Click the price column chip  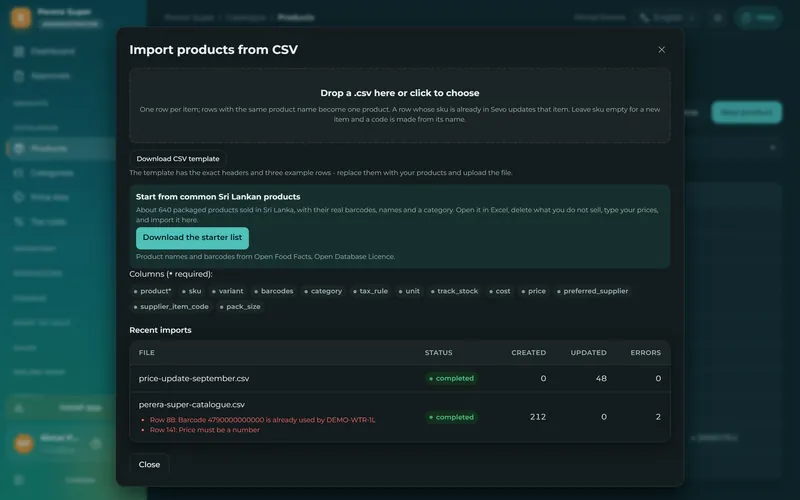533,291
